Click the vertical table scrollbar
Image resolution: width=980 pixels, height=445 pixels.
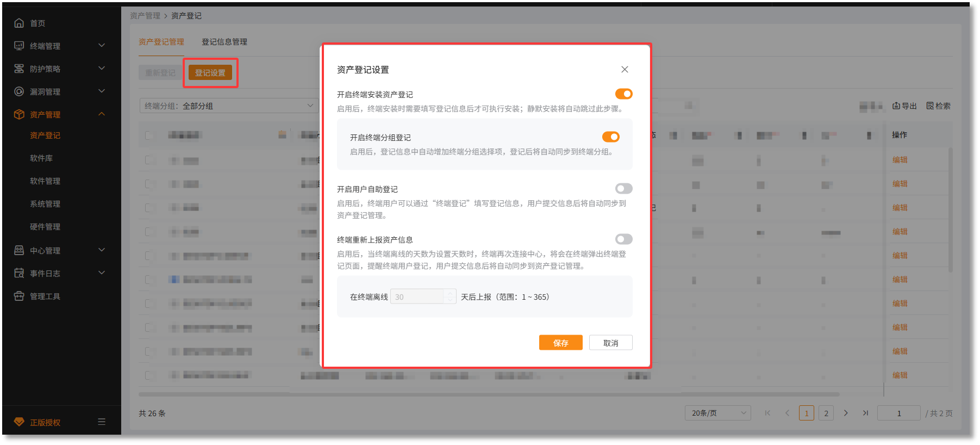pos(951,209)
